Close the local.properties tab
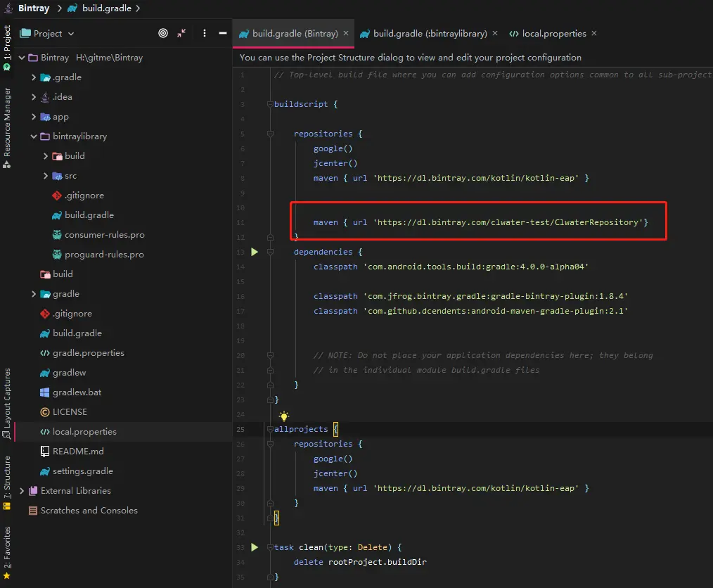 [x=594, y=33]
